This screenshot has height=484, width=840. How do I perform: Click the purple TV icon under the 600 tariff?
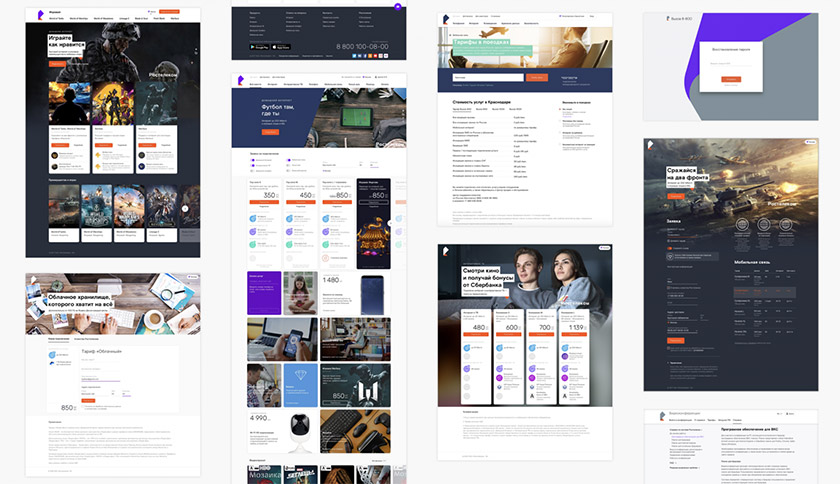[x=499, y=369]
